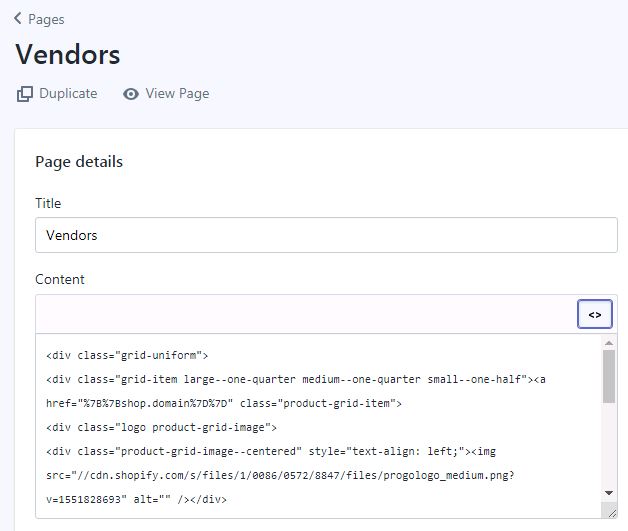The image size is (628, 531).
Task: Click the Page details section heading
Action: (x=79, y=161)
